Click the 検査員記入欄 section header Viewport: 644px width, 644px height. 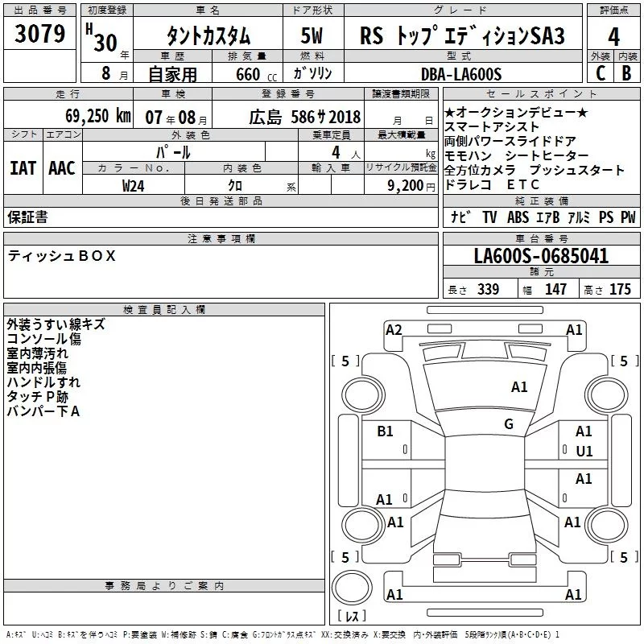(x=164, y=310)
